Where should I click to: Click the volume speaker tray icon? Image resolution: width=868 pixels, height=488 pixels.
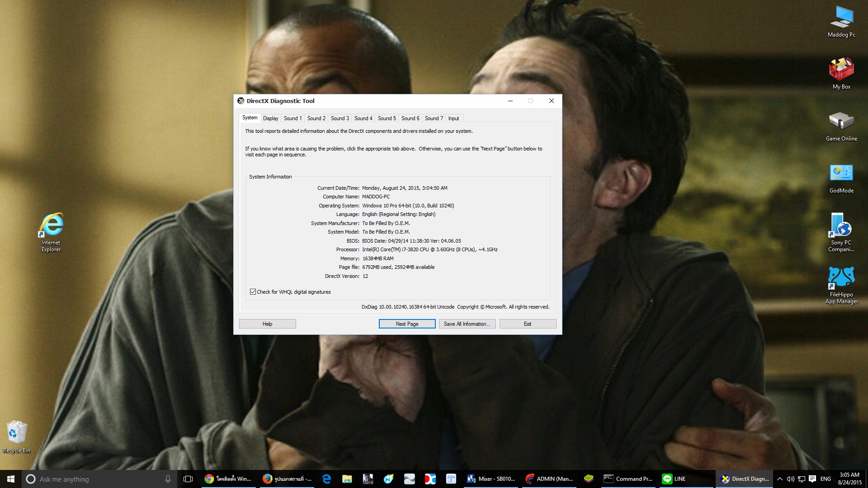tap(790, 479)
